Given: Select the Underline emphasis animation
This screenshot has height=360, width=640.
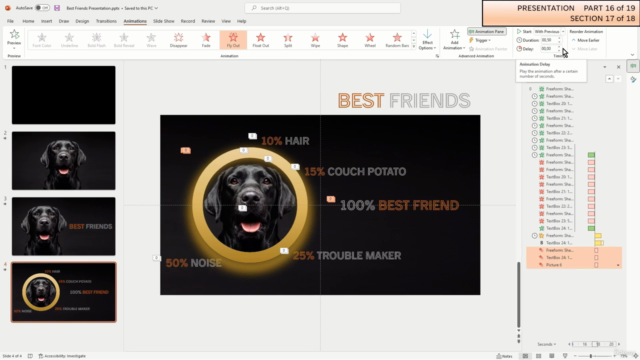Looking at the screenshot, I should (69, 40).
